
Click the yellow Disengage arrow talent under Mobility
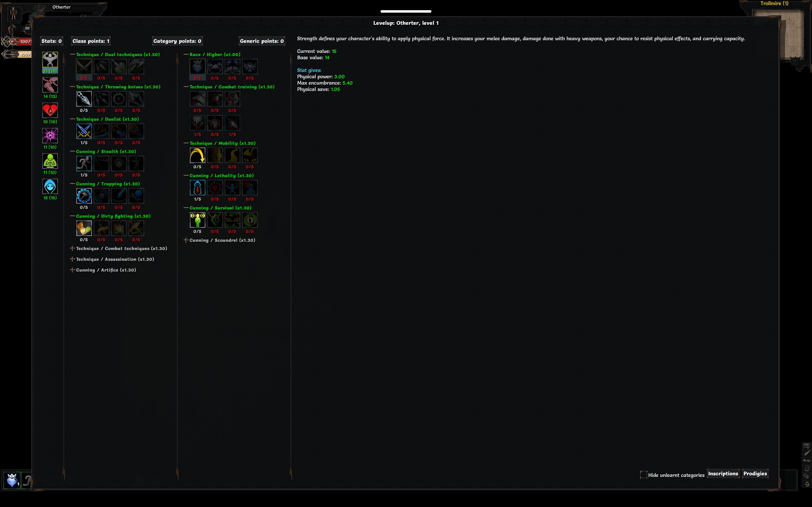[x=198, y=155]
